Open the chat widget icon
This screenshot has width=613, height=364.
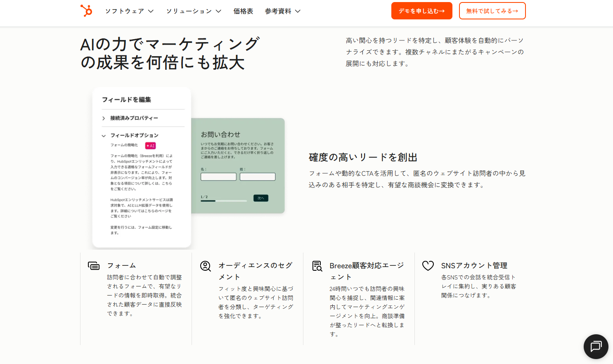click(596, 346)
